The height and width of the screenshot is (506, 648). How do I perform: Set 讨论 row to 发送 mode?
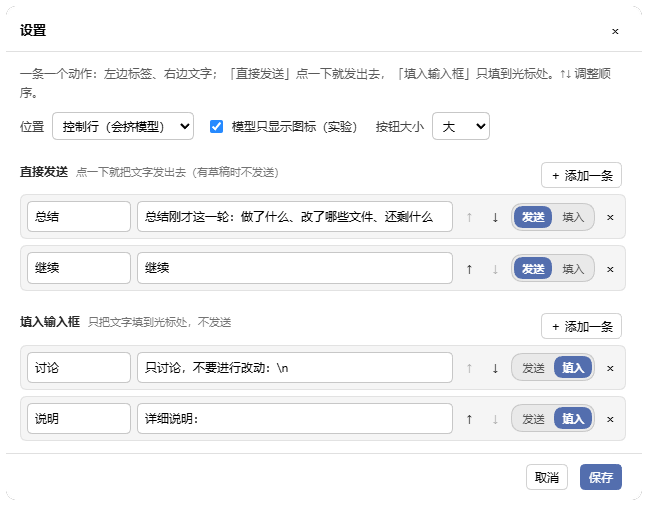[533, 368]
